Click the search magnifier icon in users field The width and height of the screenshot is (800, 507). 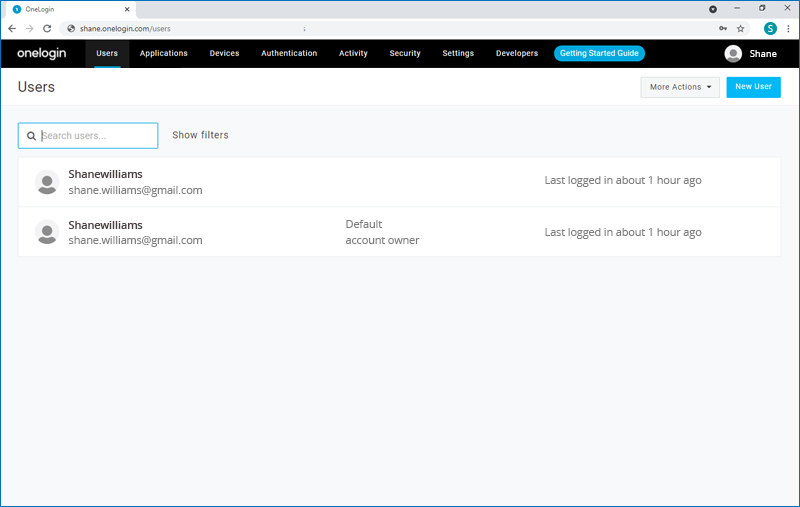pyautogui.click(x=32, y=136)
